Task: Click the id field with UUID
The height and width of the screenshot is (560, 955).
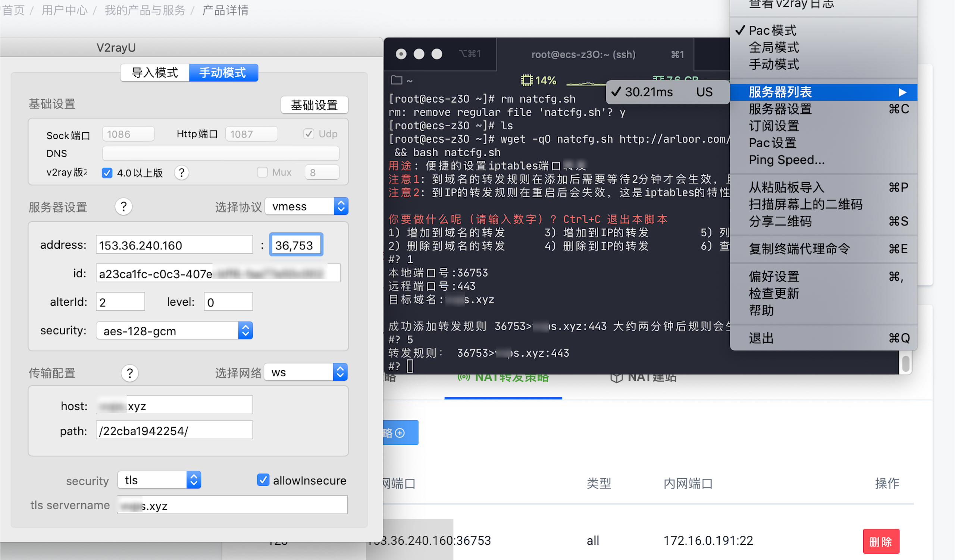Action: [218, 273]
